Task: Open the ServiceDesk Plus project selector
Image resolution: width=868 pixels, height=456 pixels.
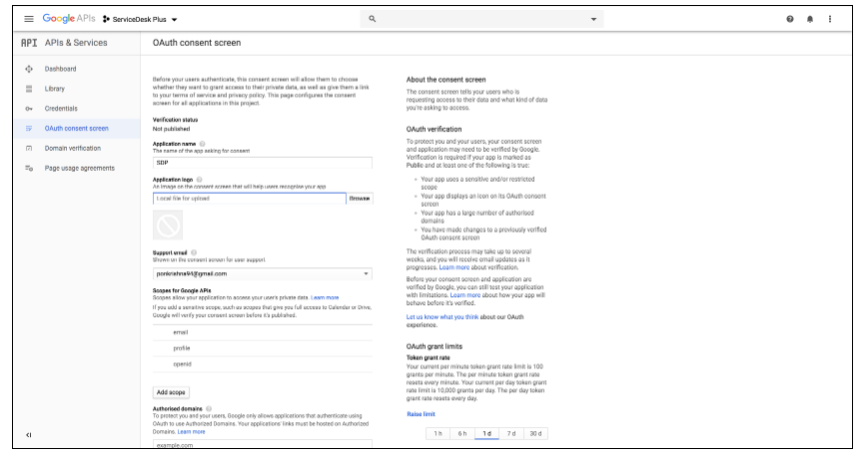Action: click(140, 19)
